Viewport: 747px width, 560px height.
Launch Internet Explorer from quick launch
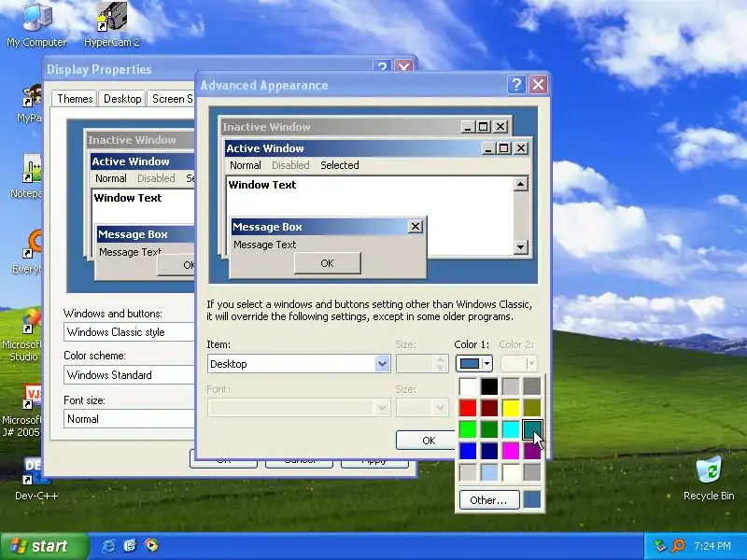point(108,545)
